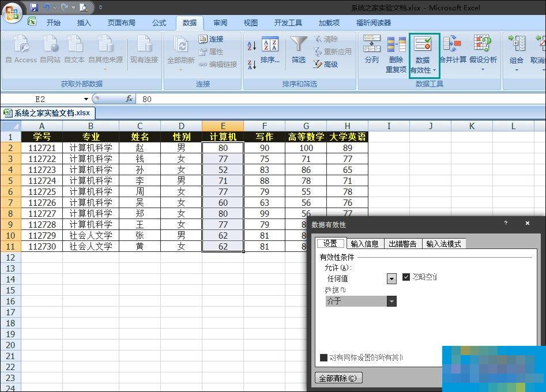Open the 允许 validation criteria dropdown

click(x=391, y=278)
